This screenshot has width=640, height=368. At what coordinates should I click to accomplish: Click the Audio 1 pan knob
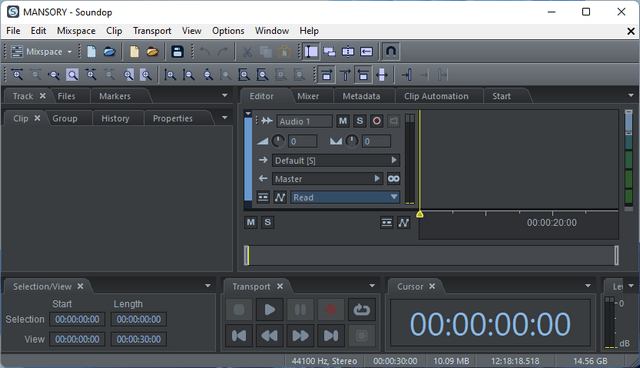351,141
